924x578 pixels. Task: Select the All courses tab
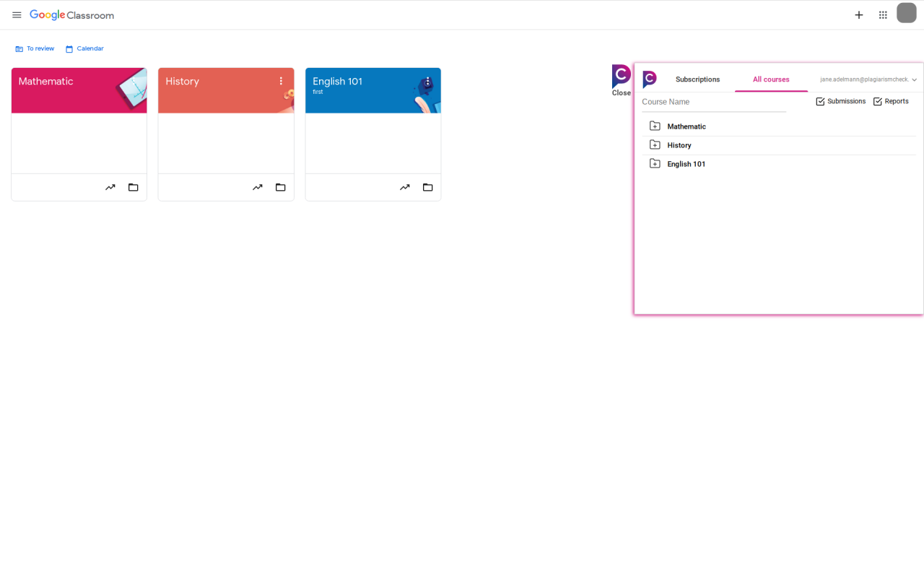click(x=771, y=79)
